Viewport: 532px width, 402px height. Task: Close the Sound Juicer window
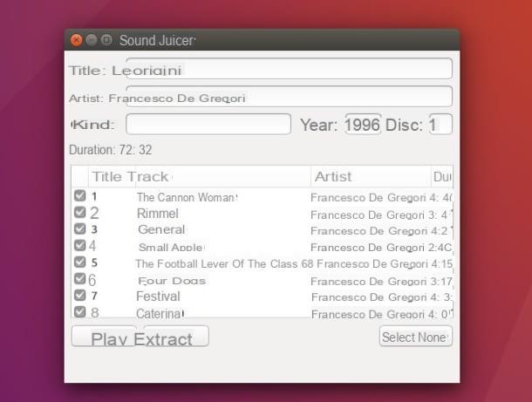point(77,40)
